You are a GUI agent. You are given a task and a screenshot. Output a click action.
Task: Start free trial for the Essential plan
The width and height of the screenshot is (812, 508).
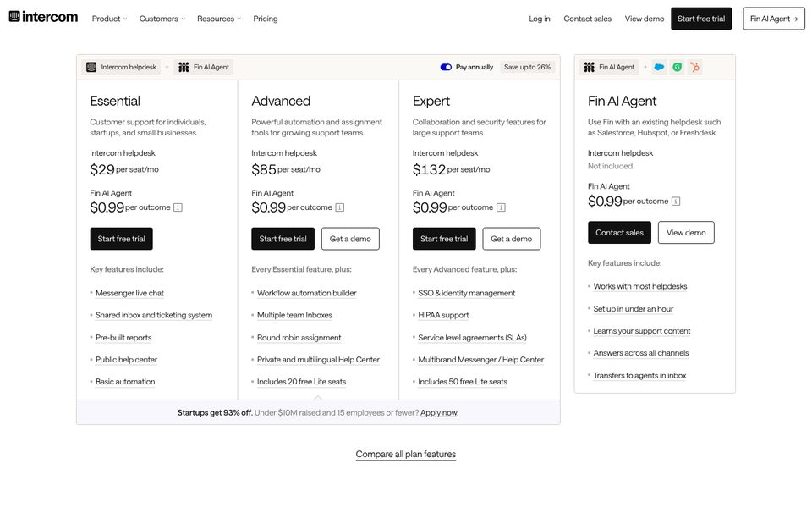(121, 239)
